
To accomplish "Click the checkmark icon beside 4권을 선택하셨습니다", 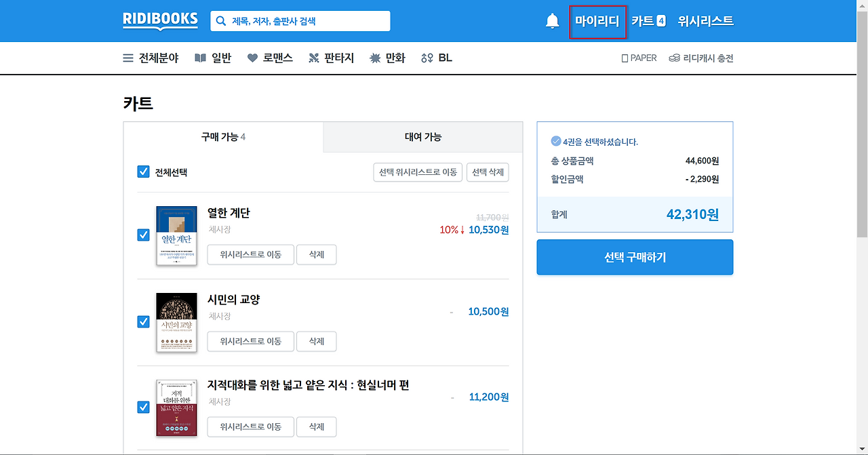I will click(556, 141).
